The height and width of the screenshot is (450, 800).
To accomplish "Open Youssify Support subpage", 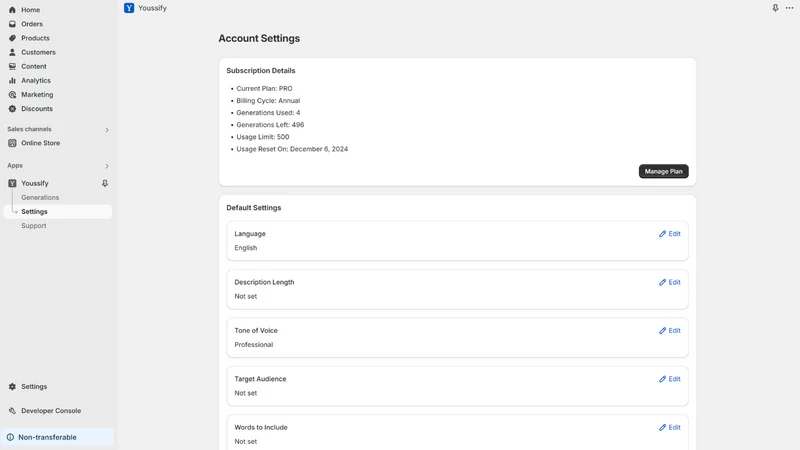I will tap(34, 226).
